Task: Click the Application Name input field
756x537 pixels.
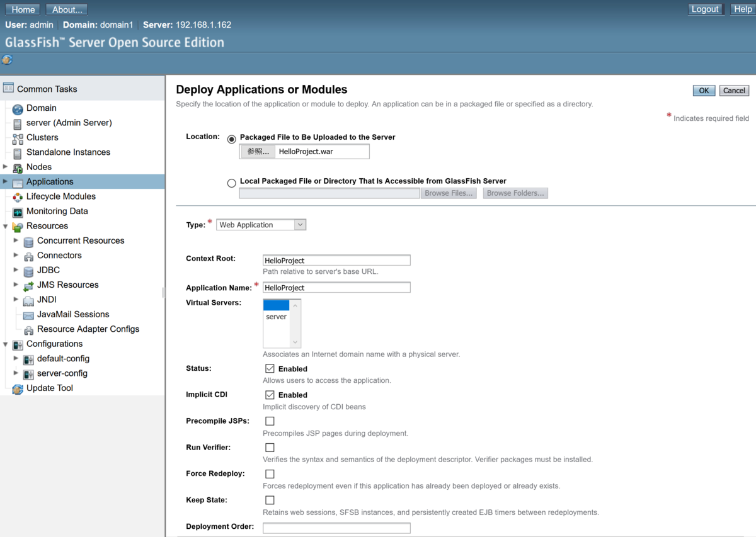Action: tap(336, 288)
